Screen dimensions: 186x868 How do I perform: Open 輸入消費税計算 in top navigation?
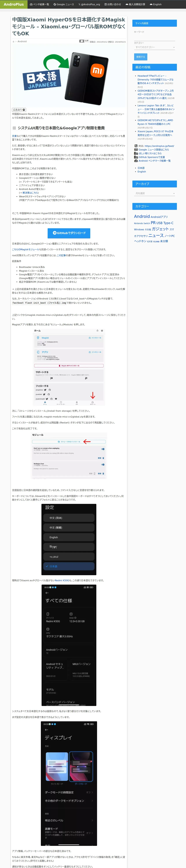tap(135, 4)
